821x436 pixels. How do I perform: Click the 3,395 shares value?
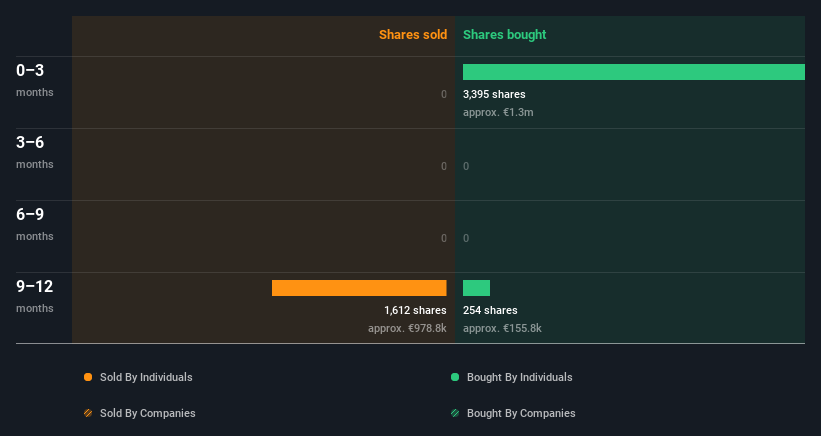[494, 94]
